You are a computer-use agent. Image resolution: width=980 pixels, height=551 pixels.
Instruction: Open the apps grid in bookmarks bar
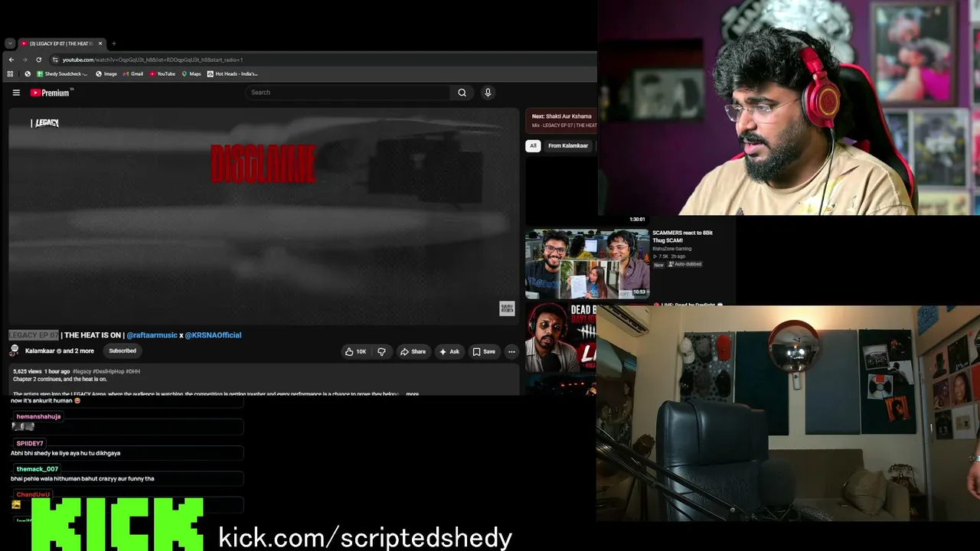(x=10, y=74)
